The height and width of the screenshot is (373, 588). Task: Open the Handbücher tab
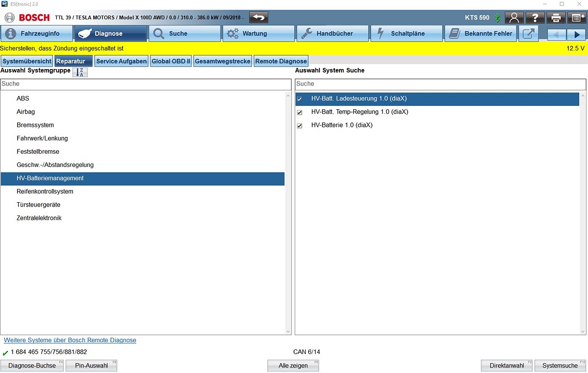333,34
